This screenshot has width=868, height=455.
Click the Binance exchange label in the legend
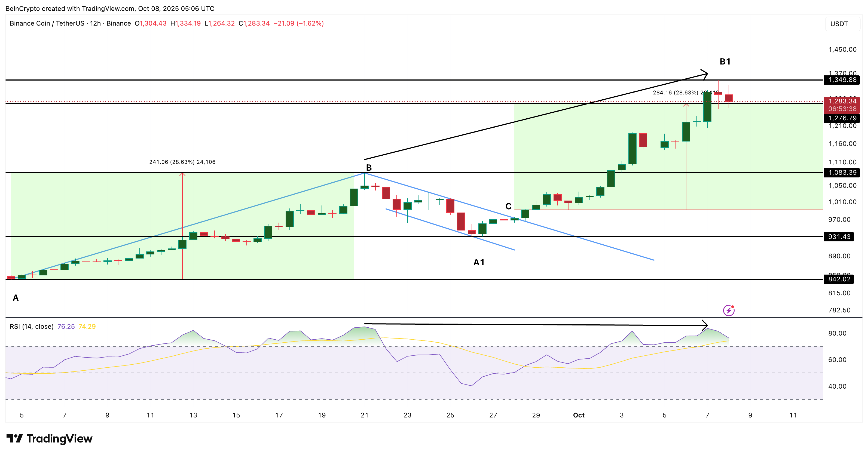(118, 23)
